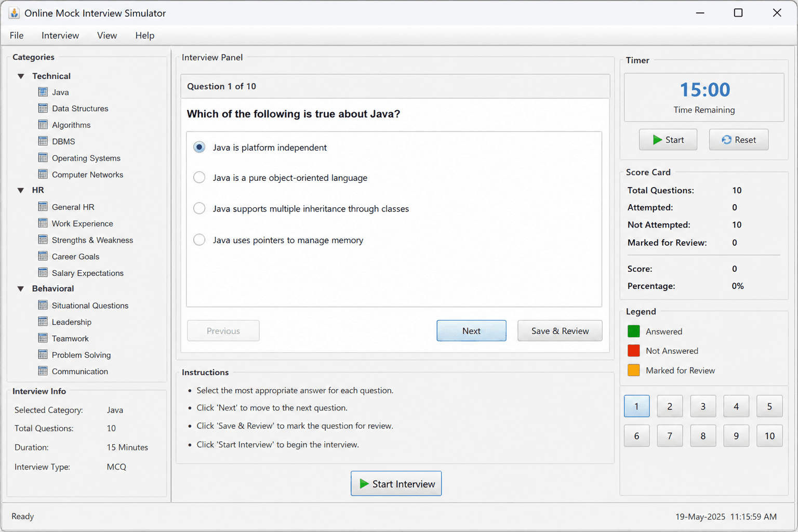The height and width of the screenshot is (532, 798).
Task: Click the '15 Minutes' duration value
Action: point(127,447)
